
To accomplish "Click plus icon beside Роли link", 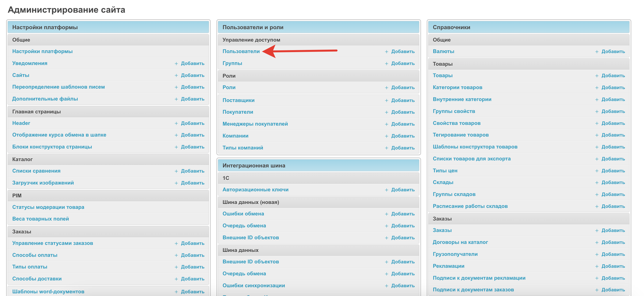I will (x=386, y=87).
